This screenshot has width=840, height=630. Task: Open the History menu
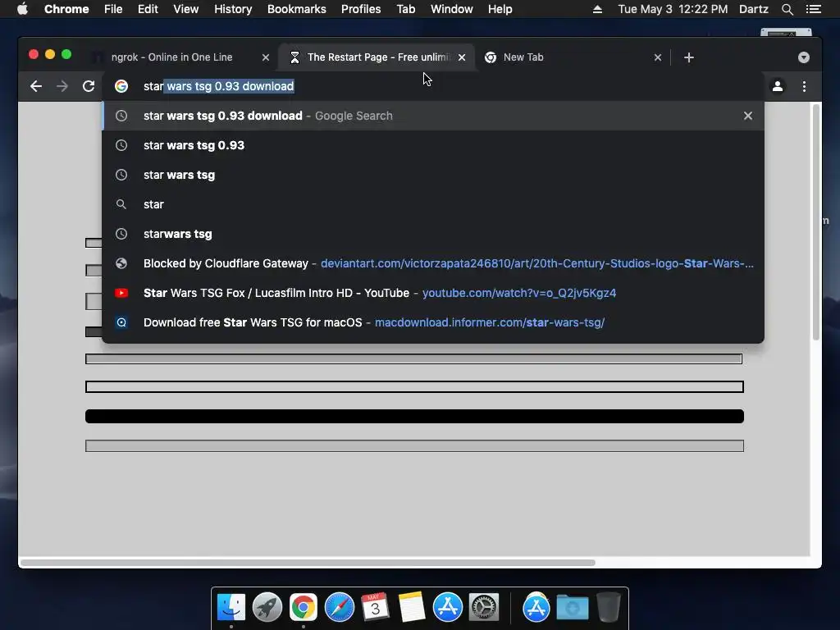tap(233, 9)
